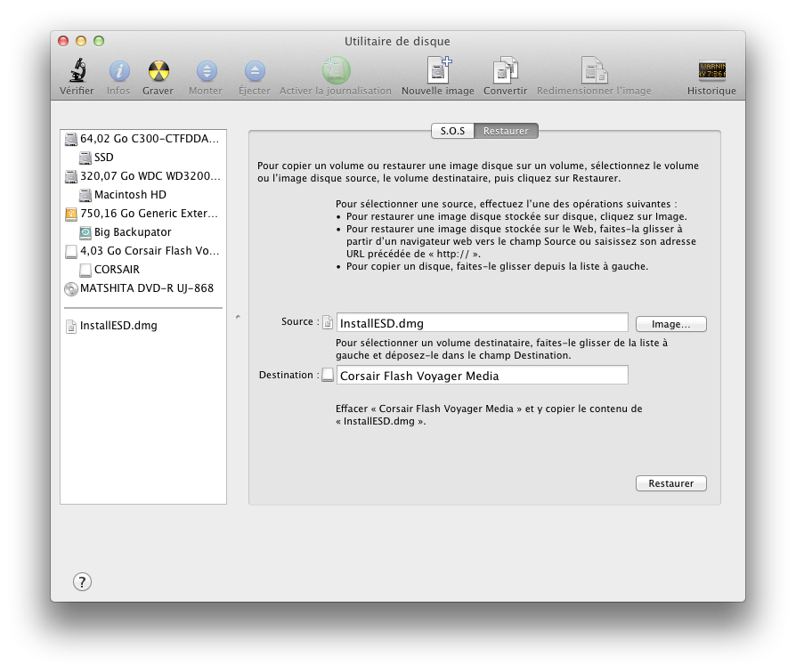Click the Destination input field
Image resolution: width=796 pixels, height=672 pixels.
483,375
